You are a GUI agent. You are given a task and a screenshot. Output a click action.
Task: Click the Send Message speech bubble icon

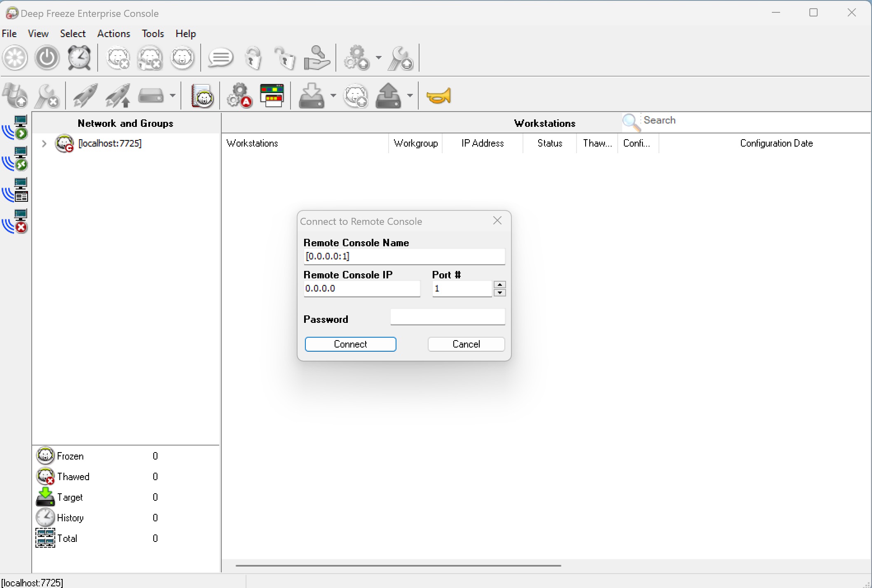coord(220,58)
